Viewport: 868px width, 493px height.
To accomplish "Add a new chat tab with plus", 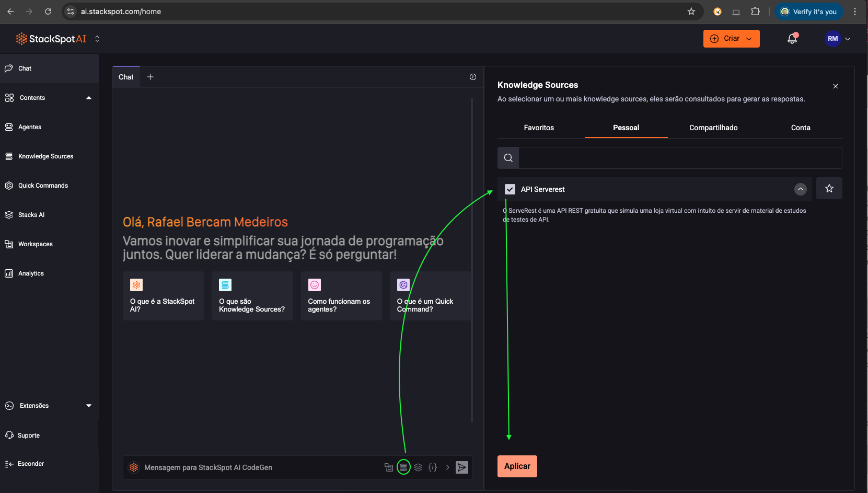I will coord(151,77).
